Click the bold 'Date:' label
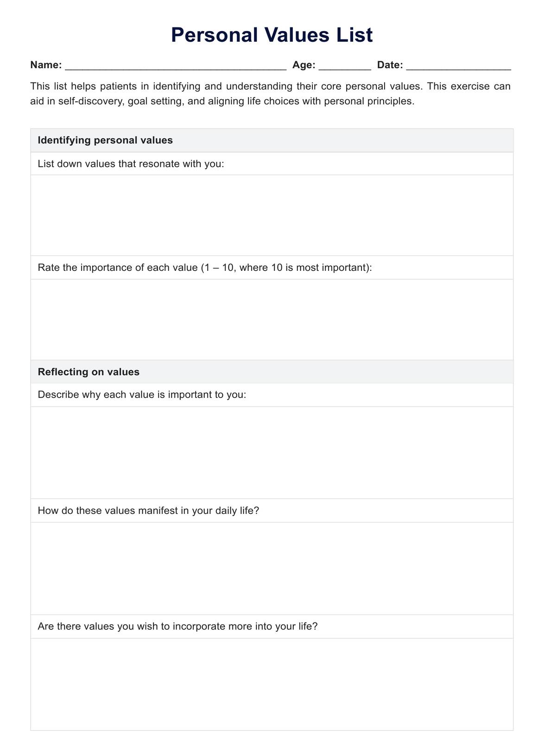 390,65
